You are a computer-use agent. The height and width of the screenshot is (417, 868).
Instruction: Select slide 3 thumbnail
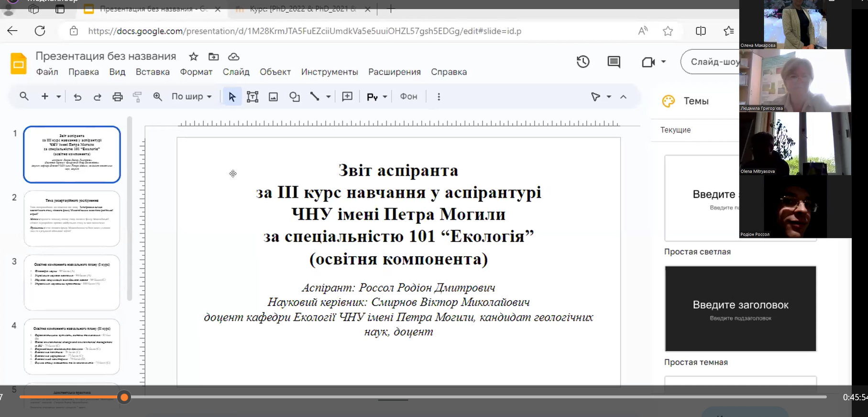pyautogui.click(x=72, y=282)
